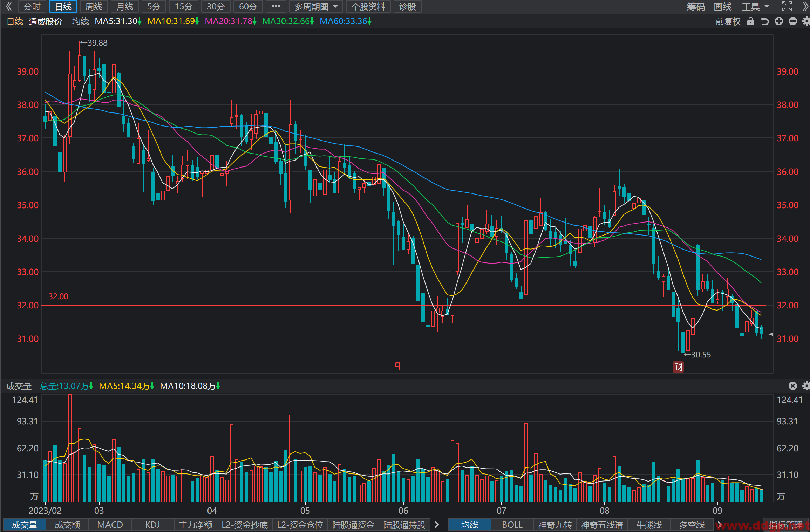
Task: Open the 多周期图 dropdown
Action: [x=316, y=6]
